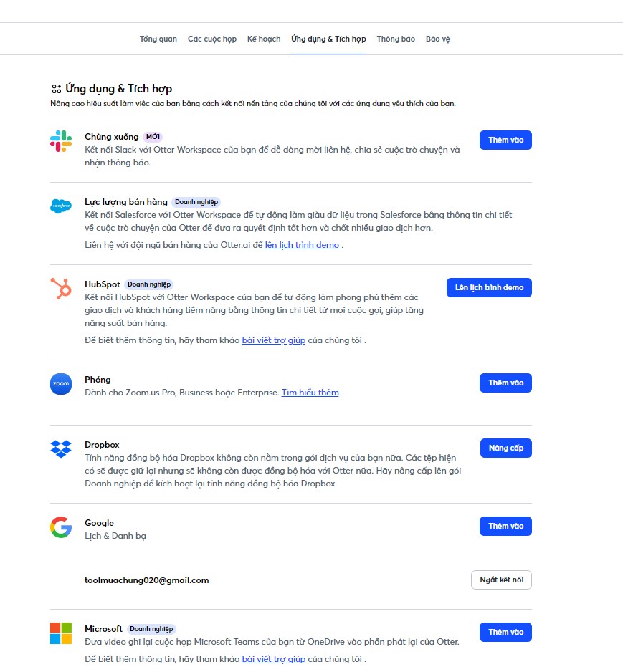Click the Ứng dụng & Tích hợp heading icon

pyautogui.click(x=56, y=89)
